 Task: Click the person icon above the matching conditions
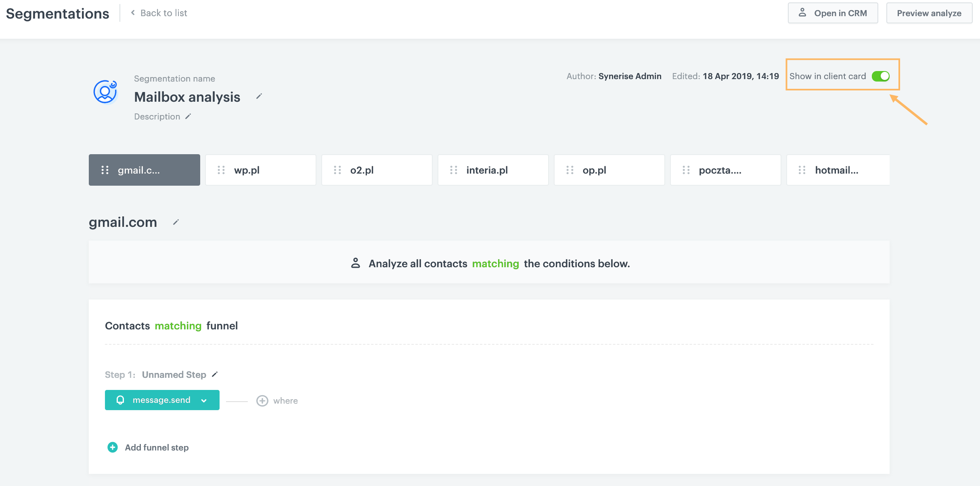pyautogui.click(x=356, y=263)
